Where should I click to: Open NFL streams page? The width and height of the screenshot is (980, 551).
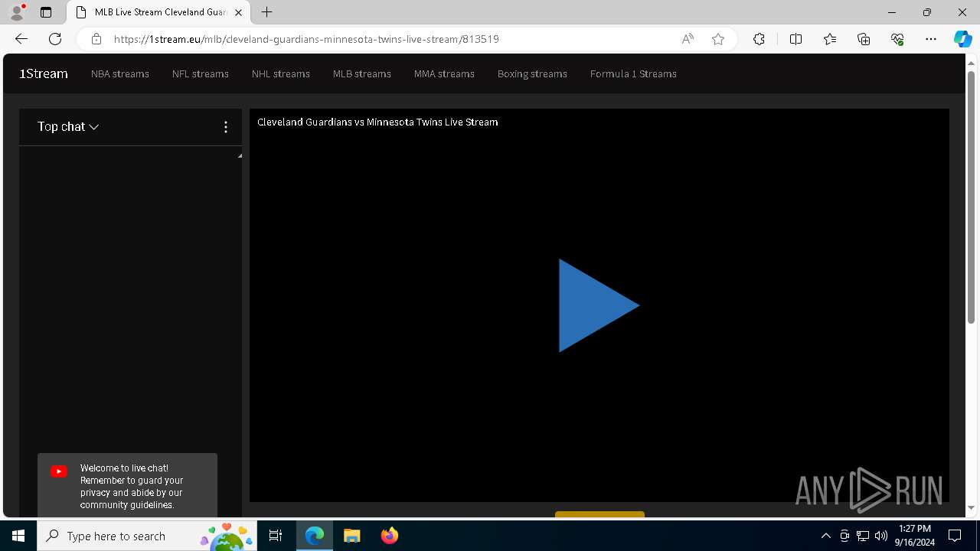201,74
